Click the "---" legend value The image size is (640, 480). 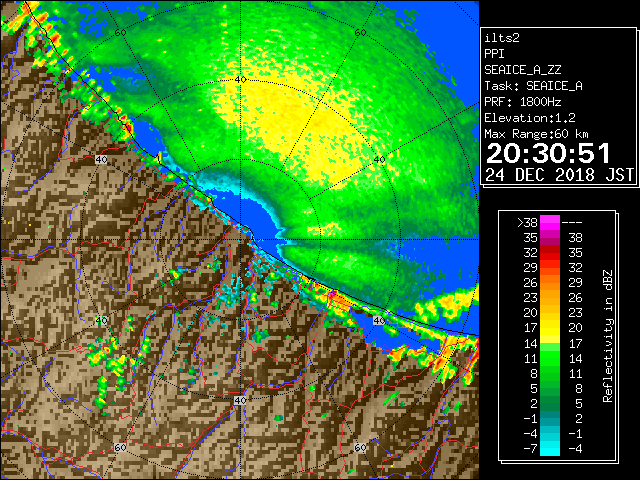572,223
